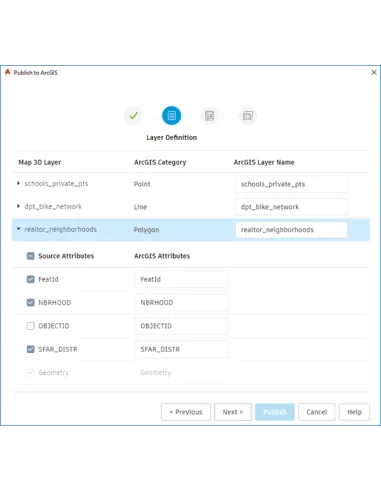This screenshot has height=492, width=381.
Task: Edit the SFAR_DISTR ArcGIS attribute field
Action: click(x=182, y=349)
